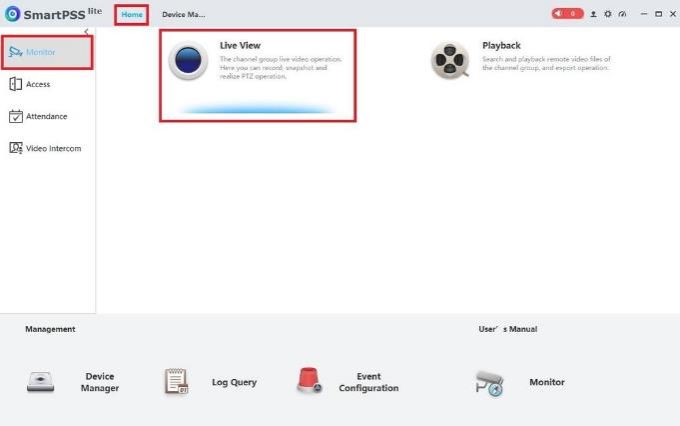The width and height of the screenshot is (680, 426).
Task: Open the Monitor camera manual icon
Action: click(489, 383)
